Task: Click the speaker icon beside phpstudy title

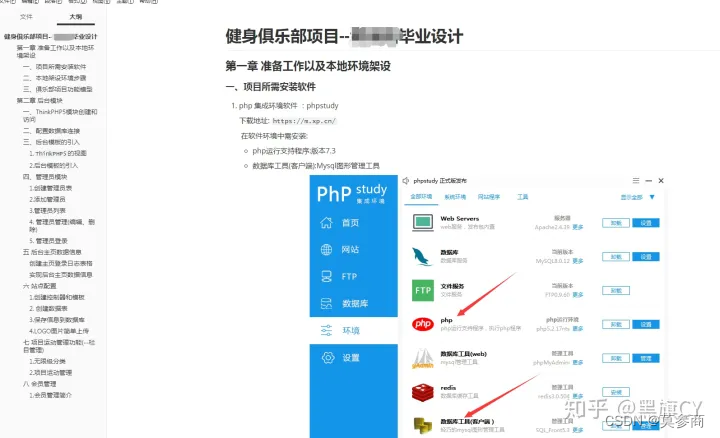Action: [x=405, y=180]
